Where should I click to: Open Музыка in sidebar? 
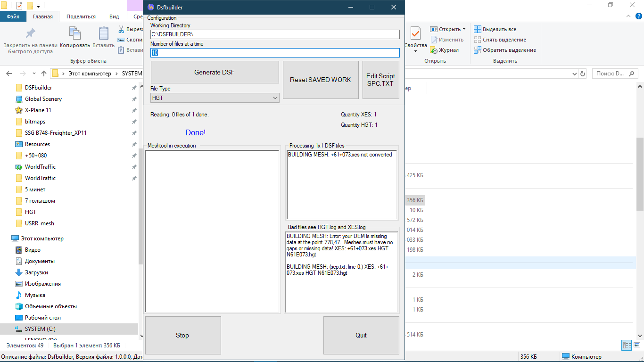[x=35, y=295]
